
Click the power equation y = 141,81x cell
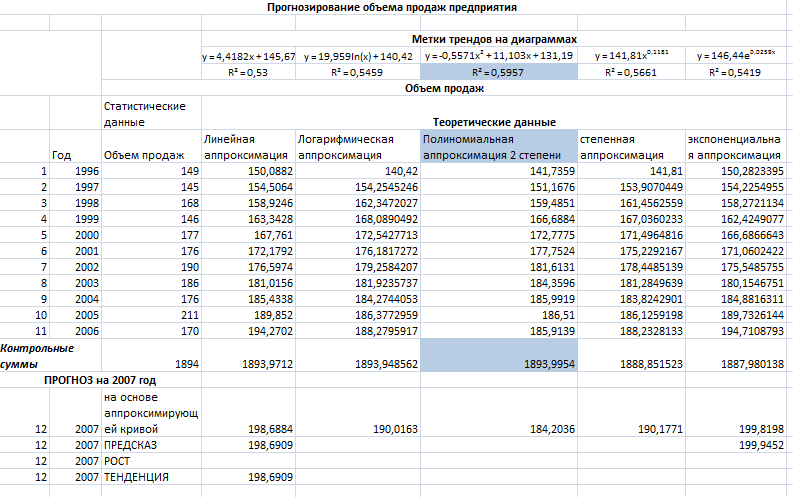[631, 55]
